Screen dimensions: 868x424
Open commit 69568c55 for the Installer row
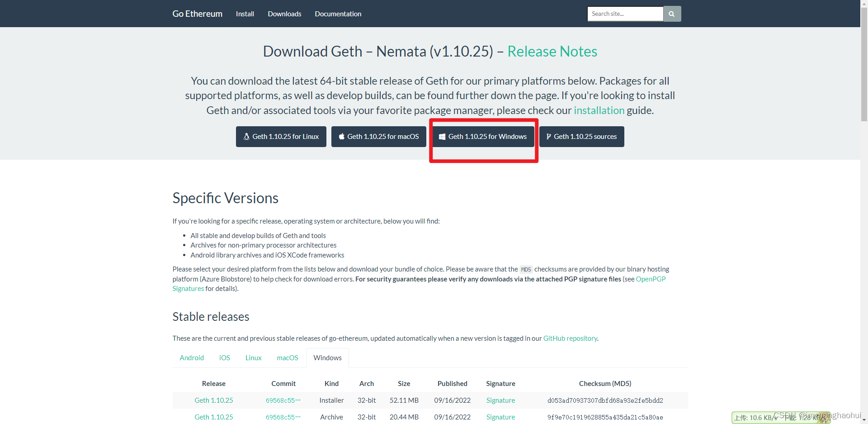pos(283,400)
